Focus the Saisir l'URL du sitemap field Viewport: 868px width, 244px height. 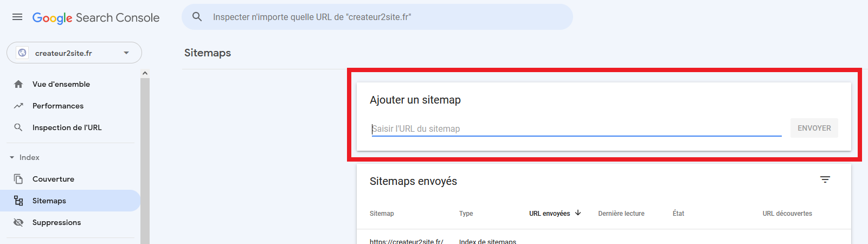click(x=576, y=129)
